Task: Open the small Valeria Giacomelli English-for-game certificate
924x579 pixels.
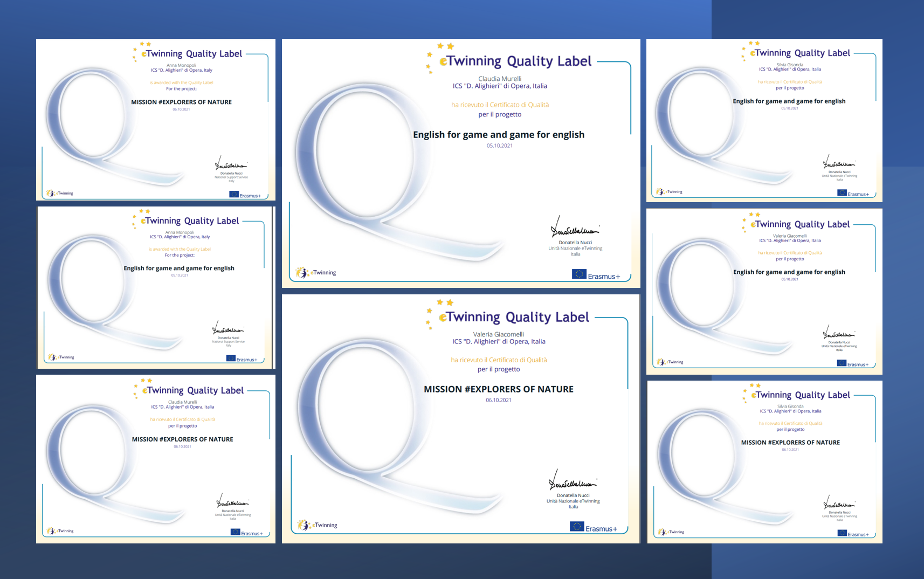Action: 764,292
